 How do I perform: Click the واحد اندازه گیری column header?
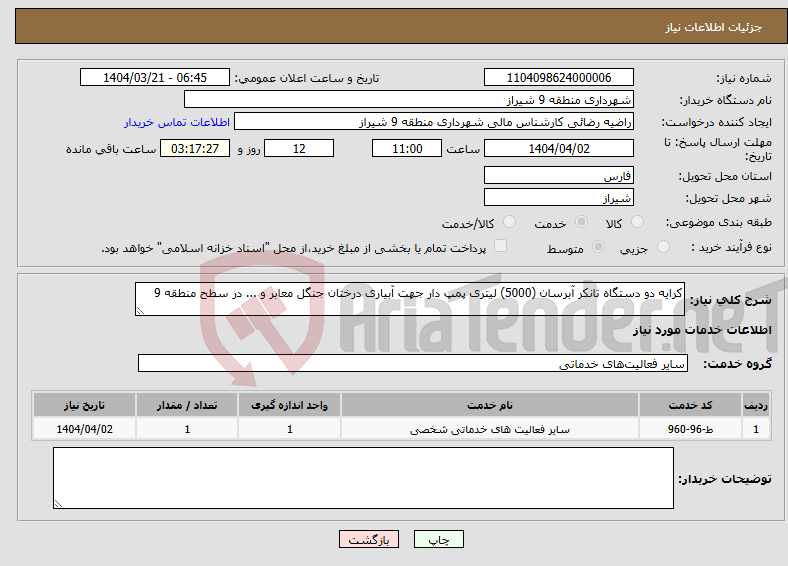(x=289, y=405)
